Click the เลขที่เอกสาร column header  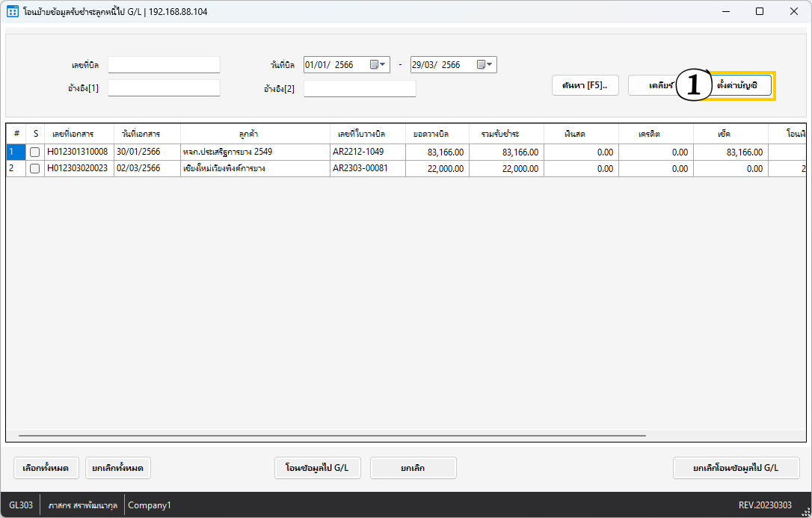(x=79, y=134)
